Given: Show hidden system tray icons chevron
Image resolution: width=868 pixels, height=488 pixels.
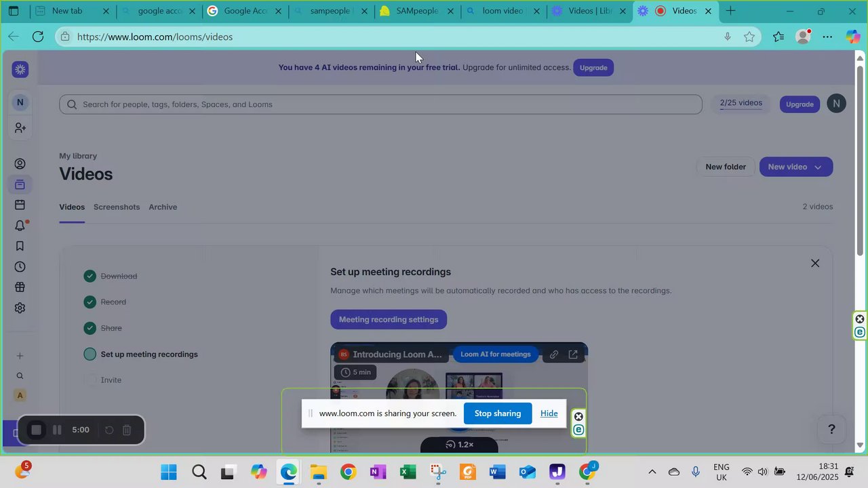Looking at the screenshot, I should [x=652, y=472].
